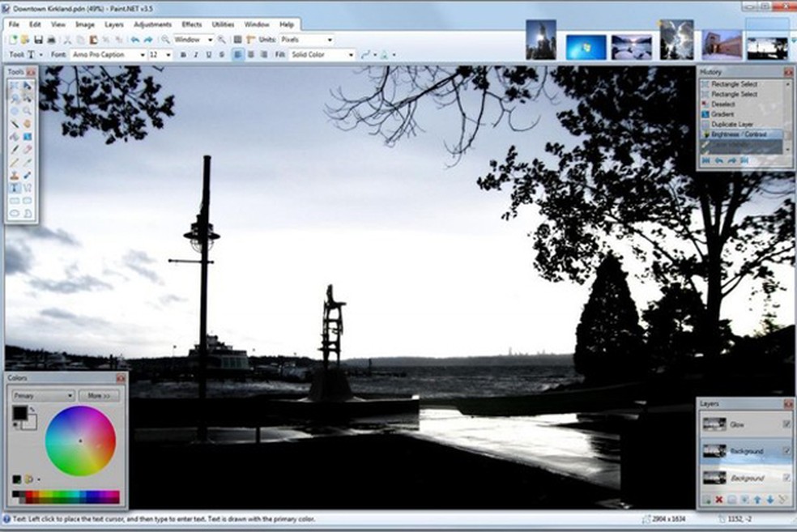This screenshot has height=532, width=797.
Task: Select the Gradient tool in Tools panel
Action: (27, 137)
